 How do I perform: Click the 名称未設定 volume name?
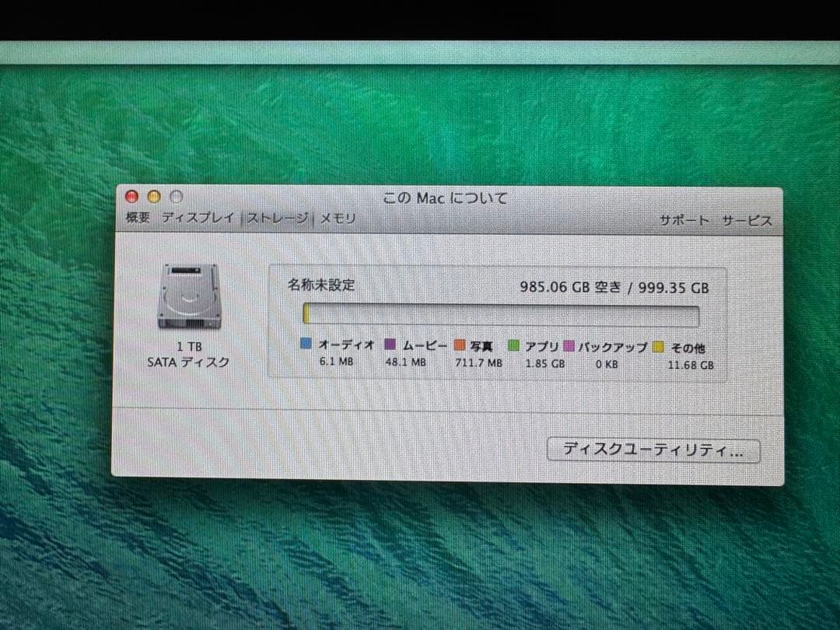click(x=321, y=285)
